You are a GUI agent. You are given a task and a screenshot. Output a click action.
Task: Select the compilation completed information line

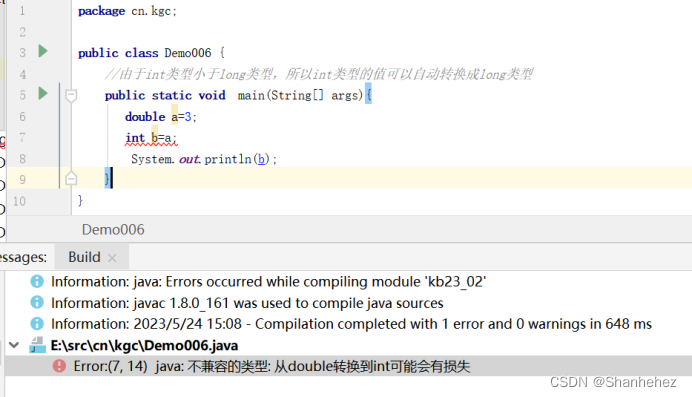[351, 324]
